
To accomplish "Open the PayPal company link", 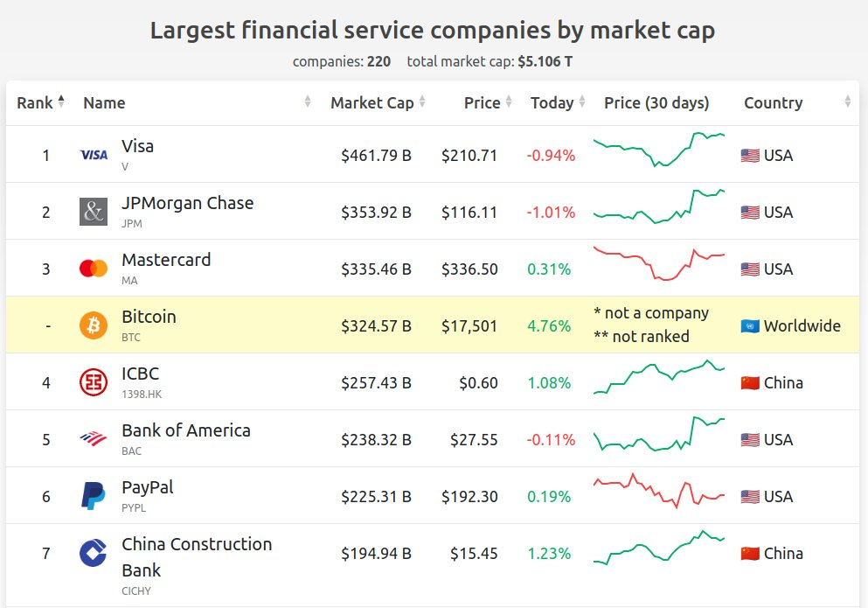I will pos(147,488).
